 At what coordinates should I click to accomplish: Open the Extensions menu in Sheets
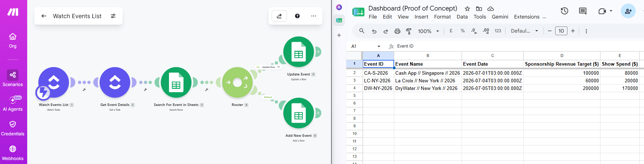tap(527, 17)
